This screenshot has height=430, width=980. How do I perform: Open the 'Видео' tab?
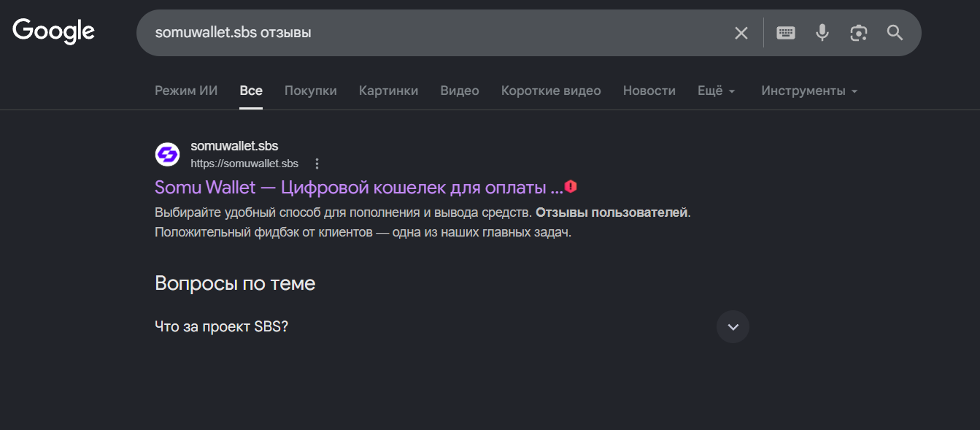[460, 91]
